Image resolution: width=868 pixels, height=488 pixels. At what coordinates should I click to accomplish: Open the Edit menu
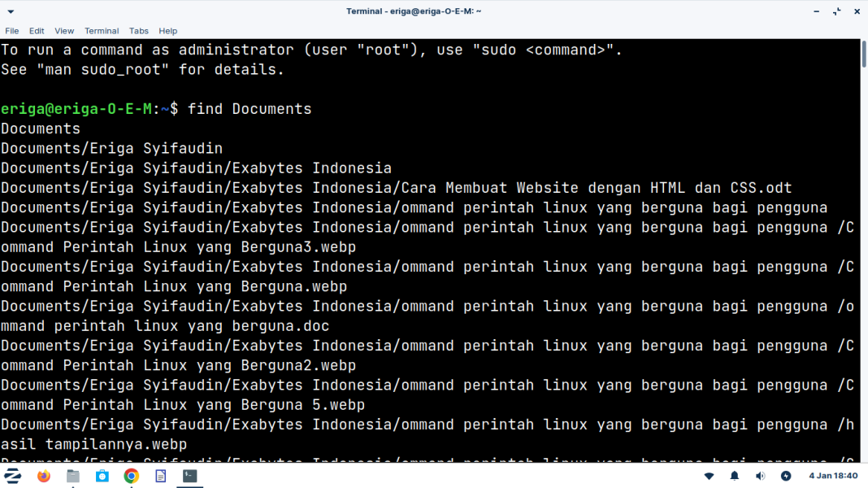tap(37, 31)
